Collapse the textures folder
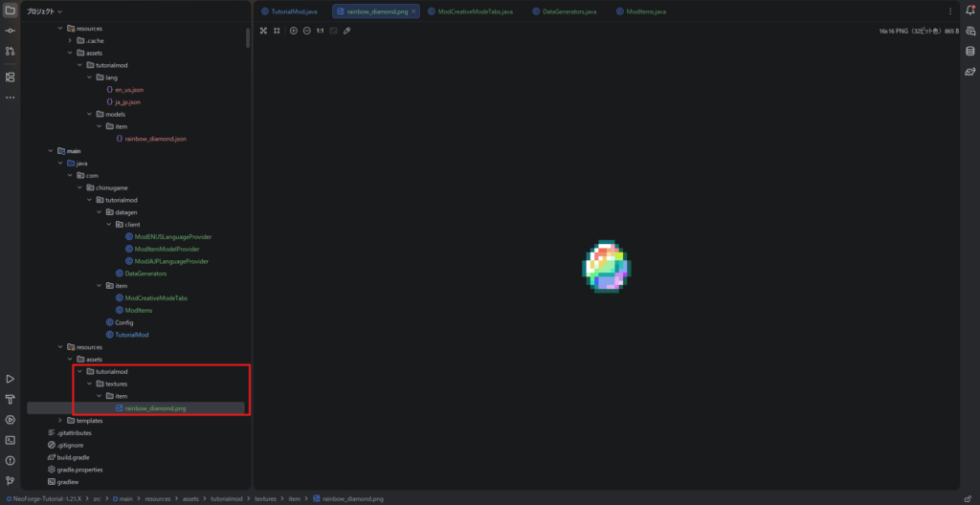The height and width of the screenshot is (505, 980). coord(90,384)
